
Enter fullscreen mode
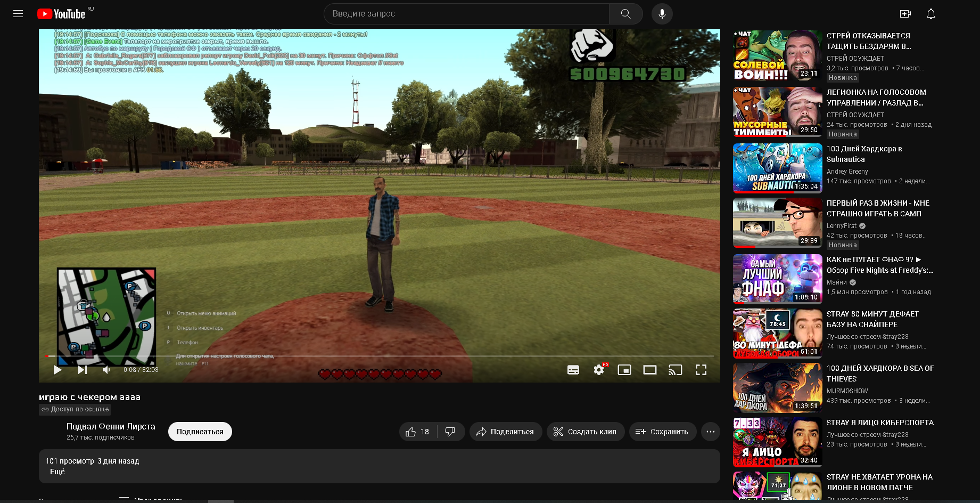701,370
